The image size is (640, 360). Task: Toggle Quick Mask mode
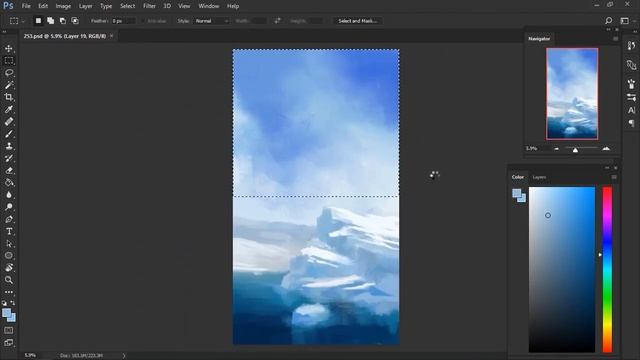[x=9, y=330]
